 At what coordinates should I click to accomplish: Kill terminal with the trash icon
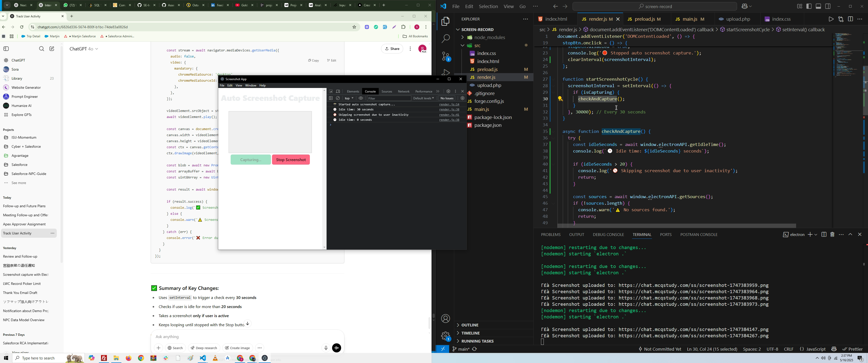tap(832, 234)
